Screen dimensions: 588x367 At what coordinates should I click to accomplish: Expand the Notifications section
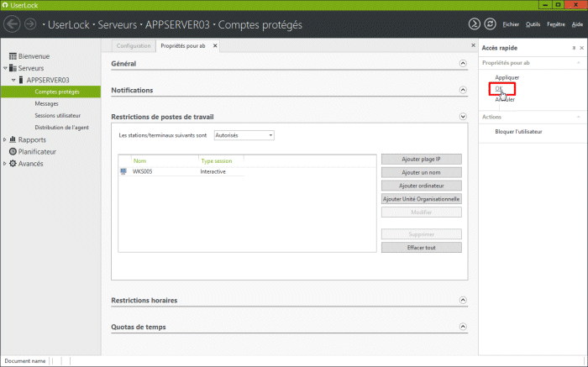(x=463, y=90)
